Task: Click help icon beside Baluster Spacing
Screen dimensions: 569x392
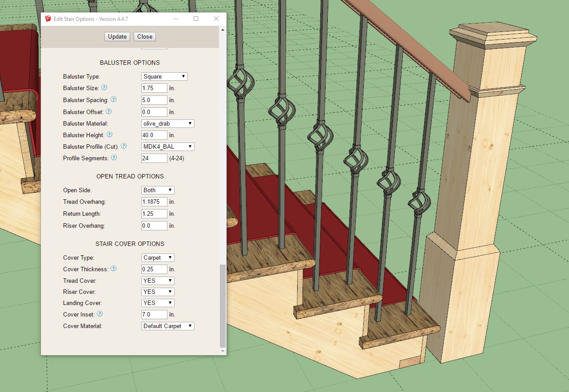Action: coord(113,100)
